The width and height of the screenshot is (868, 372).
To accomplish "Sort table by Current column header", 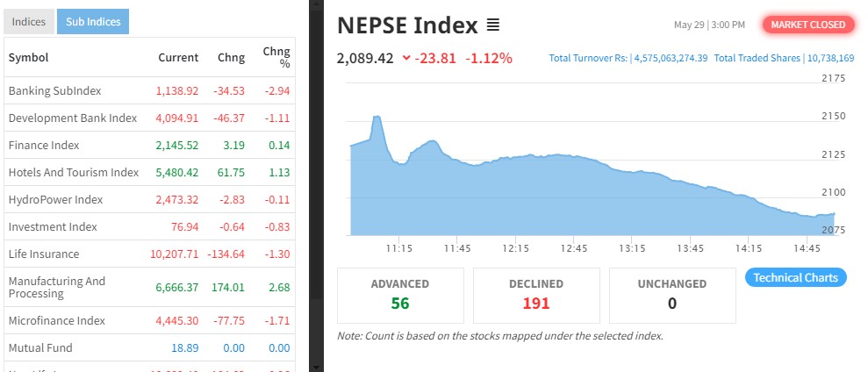I will tap(178, 58).
